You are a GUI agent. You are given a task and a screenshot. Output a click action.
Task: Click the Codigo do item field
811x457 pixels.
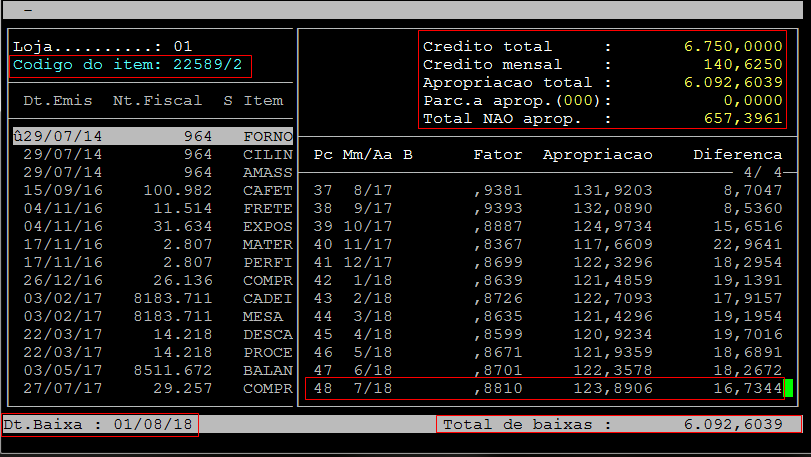click(x=131, y=65)
